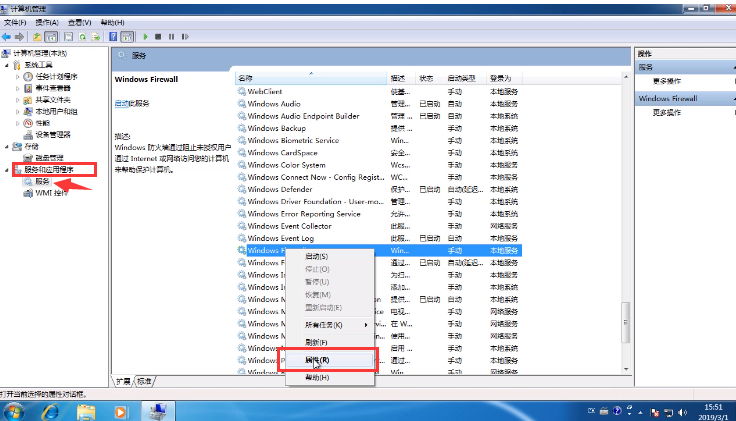
Task: Click the Restart service toolbar icon
Action: coord(185,37)
